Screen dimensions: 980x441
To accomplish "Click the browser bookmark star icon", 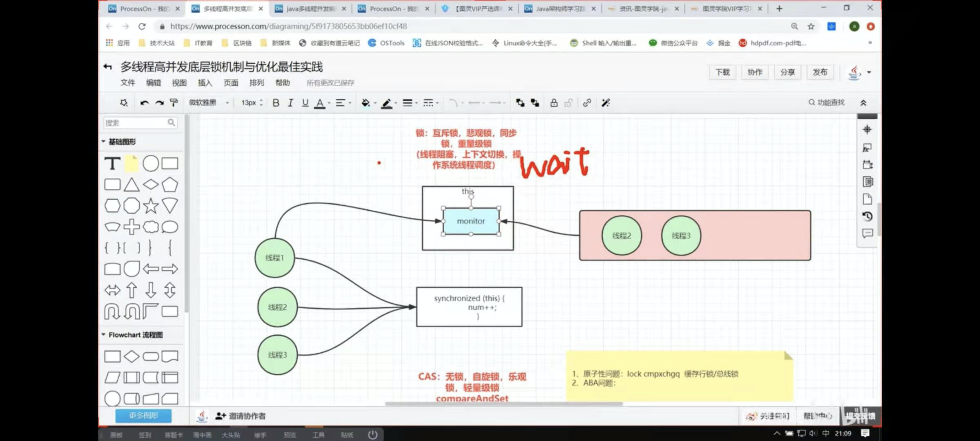I will coord(811,27).
